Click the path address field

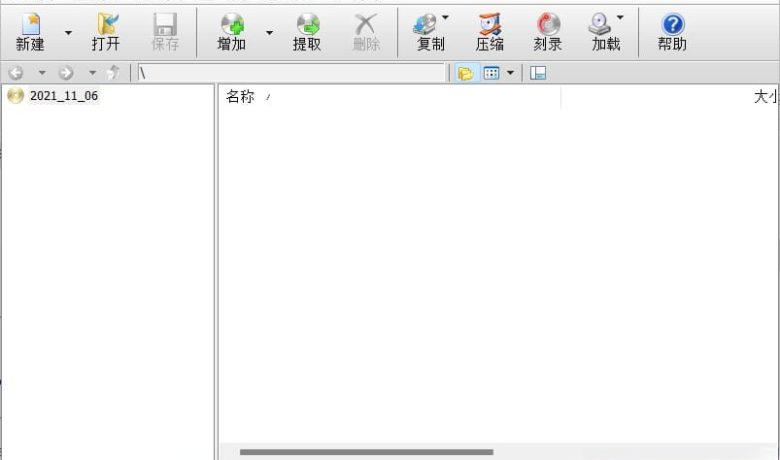291,73
